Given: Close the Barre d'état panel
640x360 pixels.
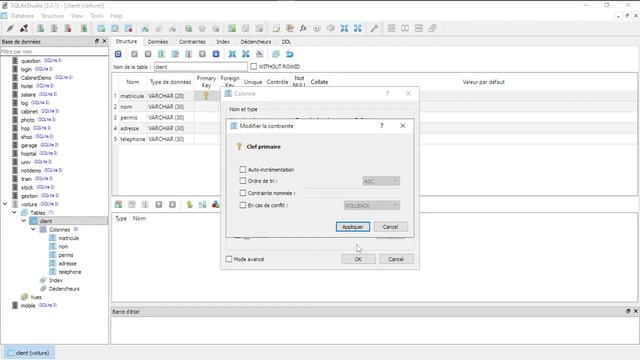Looking at the screenshot, I should [636, 311].
